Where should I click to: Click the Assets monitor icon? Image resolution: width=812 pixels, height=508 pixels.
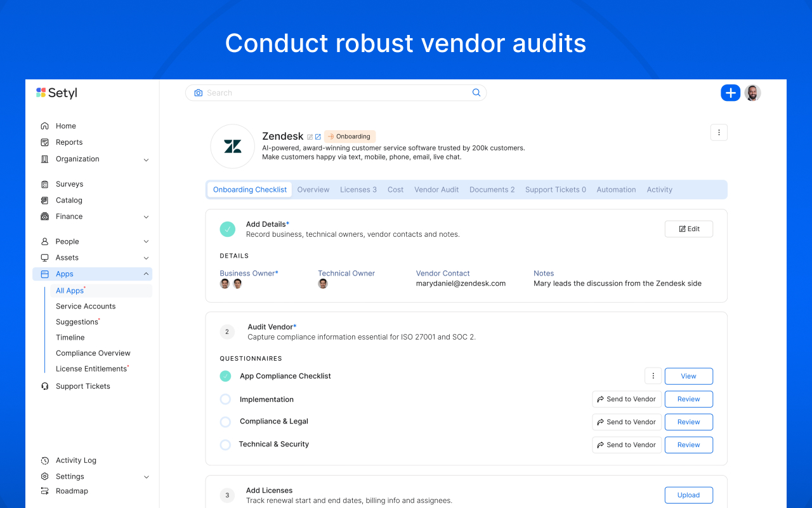(x=44, y=258)
